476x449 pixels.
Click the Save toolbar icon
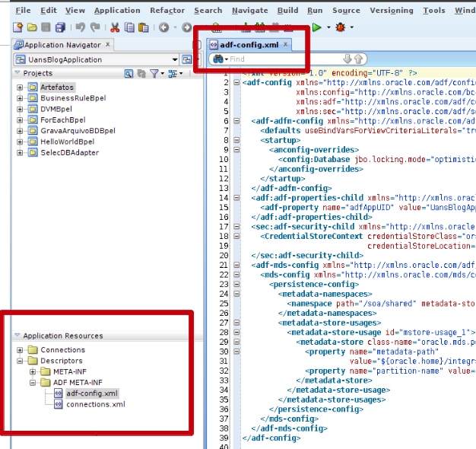(x=46, y=27)
